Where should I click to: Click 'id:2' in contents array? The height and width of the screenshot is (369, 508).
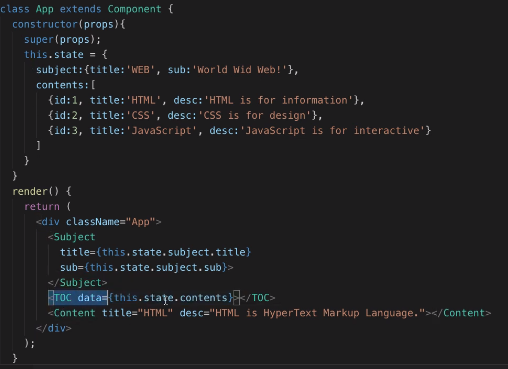click(66, 116)
